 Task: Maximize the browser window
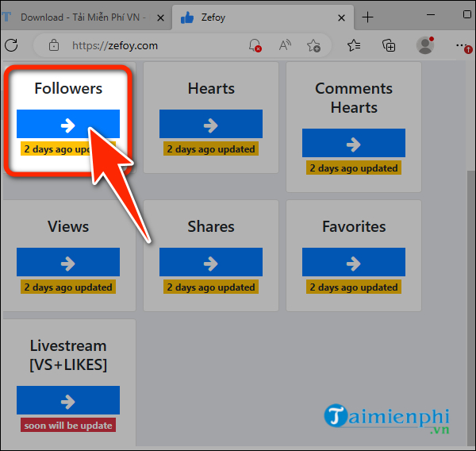[x=467, y=14]
